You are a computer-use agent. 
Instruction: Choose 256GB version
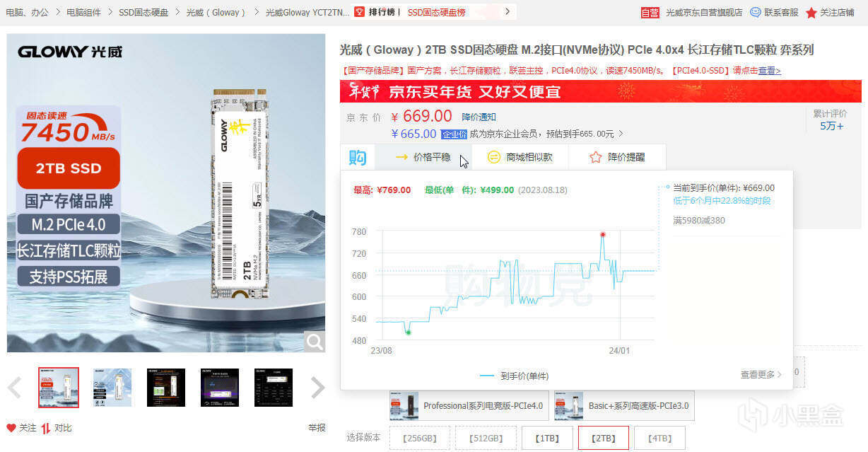pyautogui.click(x=419, y=439)
